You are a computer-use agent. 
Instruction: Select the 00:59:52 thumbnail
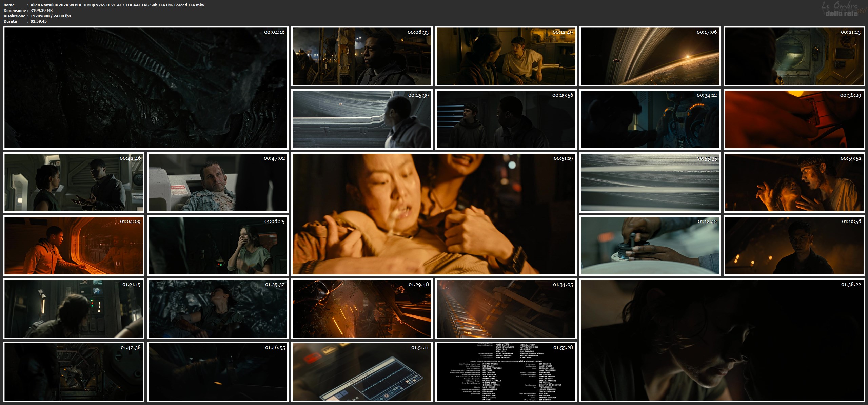[794, 182]
